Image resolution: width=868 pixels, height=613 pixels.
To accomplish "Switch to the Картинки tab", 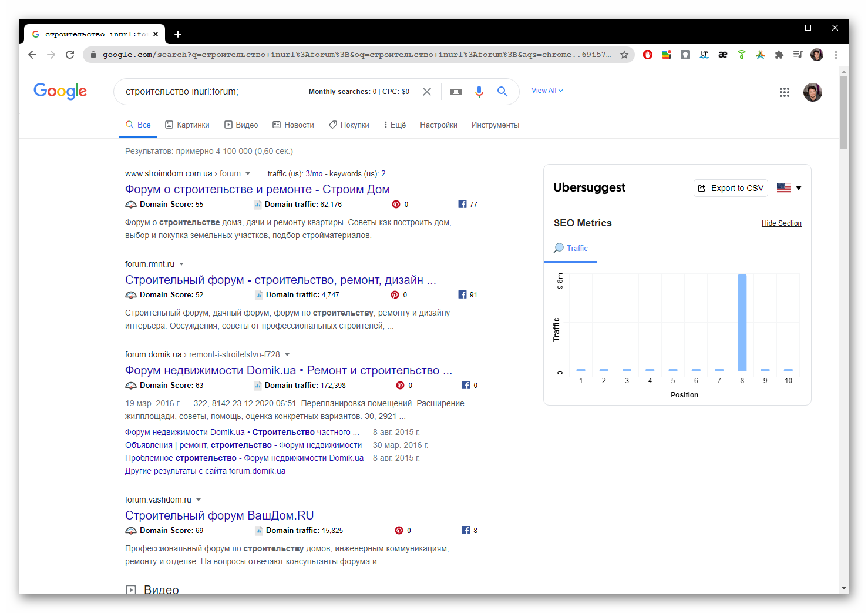I will click(x=187, y=125).
